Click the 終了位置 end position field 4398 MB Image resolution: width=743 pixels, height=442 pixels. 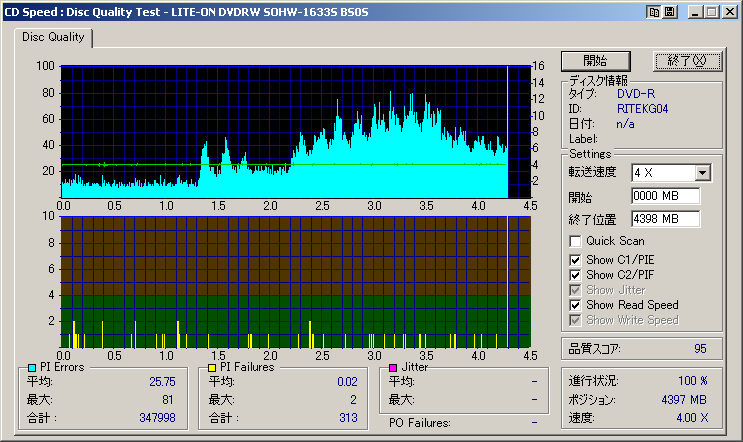tap(665, 219)
